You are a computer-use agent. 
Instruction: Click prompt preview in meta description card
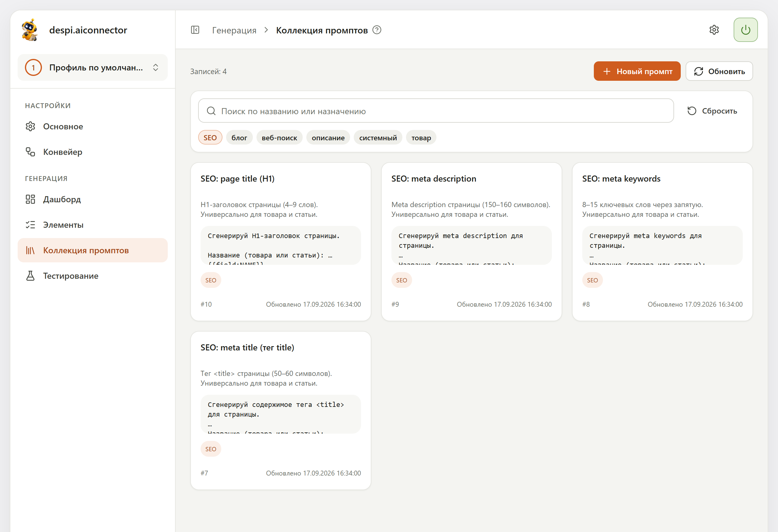(471, 246)
